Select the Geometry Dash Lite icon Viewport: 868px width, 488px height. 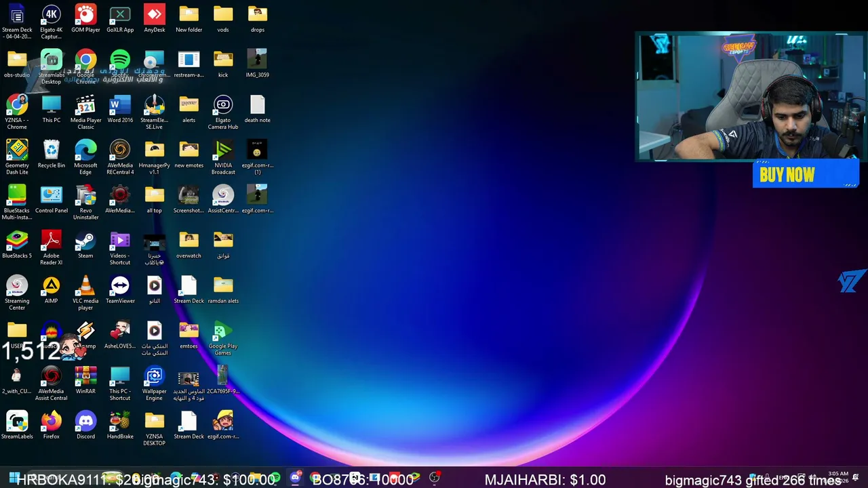point(17,157)
